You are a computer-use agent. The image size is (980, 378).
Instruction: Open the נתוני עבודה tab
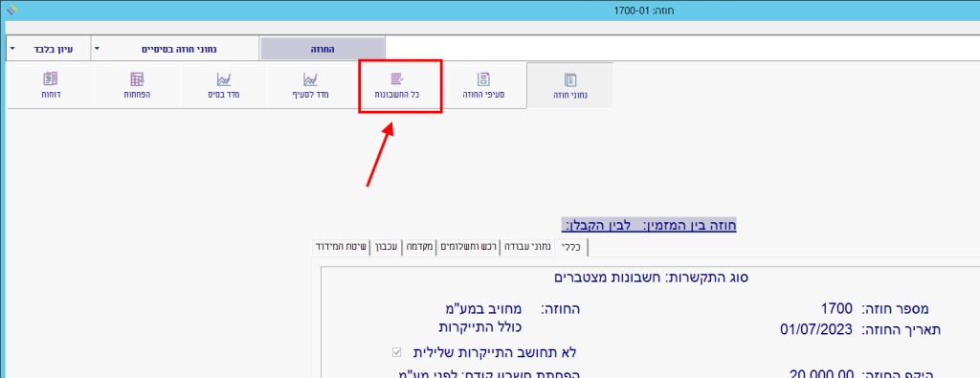[x=527, y=247]
